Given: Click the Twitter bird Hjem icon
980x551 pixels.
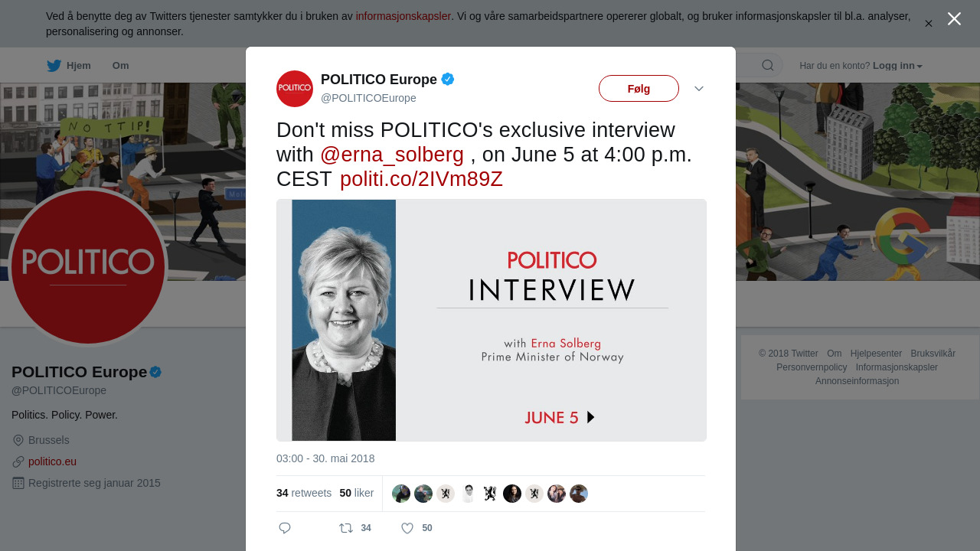Looking at the screenshot, I should (54, 66).
